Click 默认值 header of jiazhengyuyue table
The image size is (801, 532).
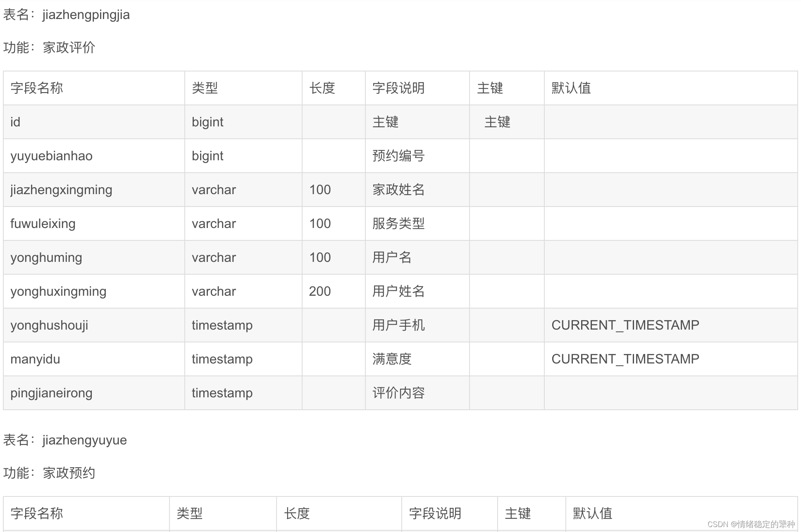[x=593, y=513]
